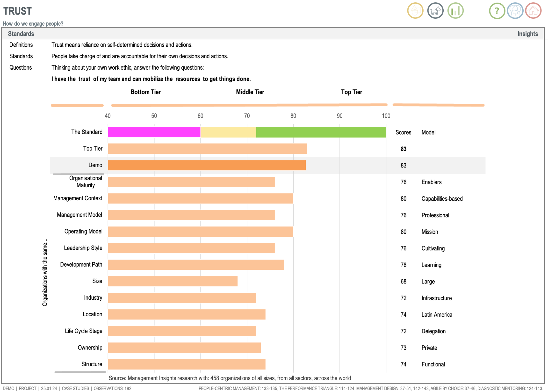548x392 pixels.
Task: Click the Ownership row label
Action: pyautogui.click(x=90, y=348)
